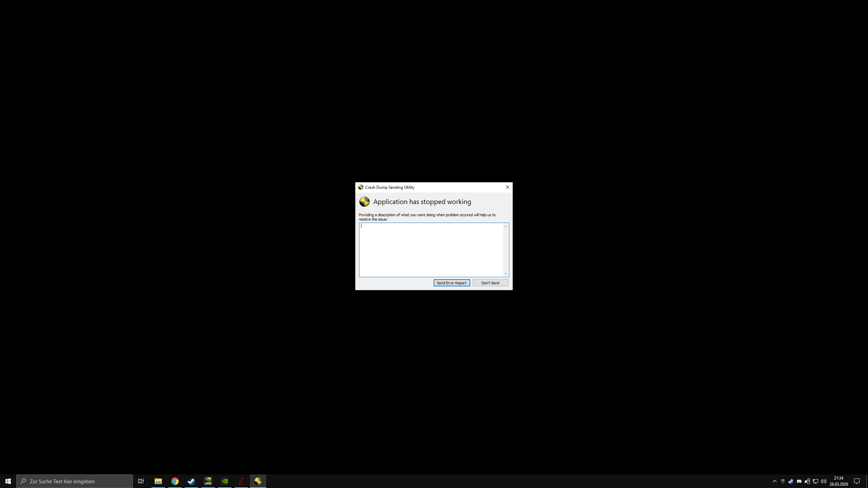Click inside the crash description text box
The height and width of the screenshot is (488, 868).
tap(431, 250)
